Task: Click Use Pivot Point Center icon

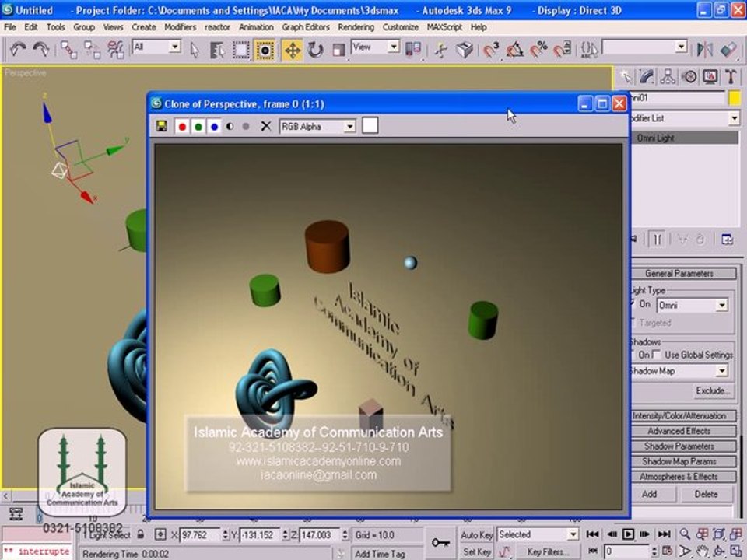Action: coord(413,49)
